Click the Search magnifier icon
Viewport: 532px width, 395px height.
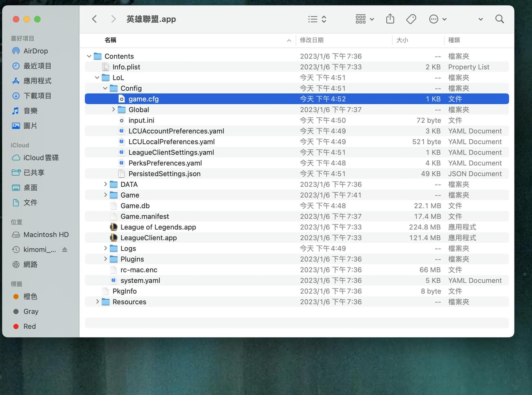click(x=500, y=19)
